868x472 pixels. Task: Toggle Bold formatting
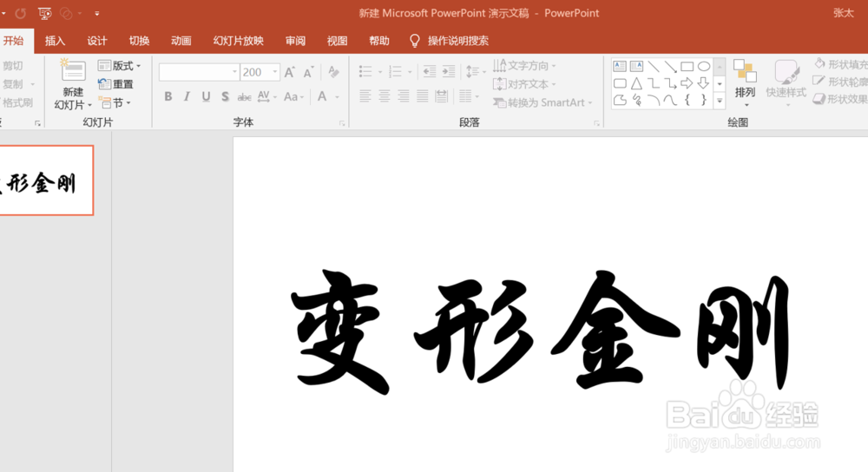click(168, 96)
